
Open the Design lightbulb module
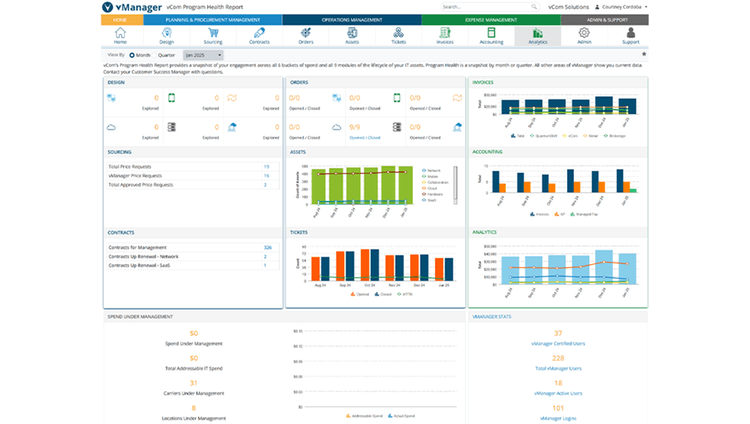coord(166,36)
